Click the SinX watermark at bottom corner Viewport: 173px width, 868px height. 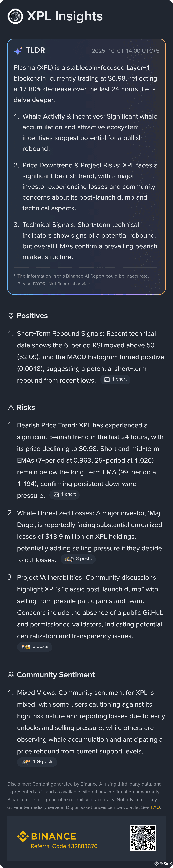pos(164,864)
